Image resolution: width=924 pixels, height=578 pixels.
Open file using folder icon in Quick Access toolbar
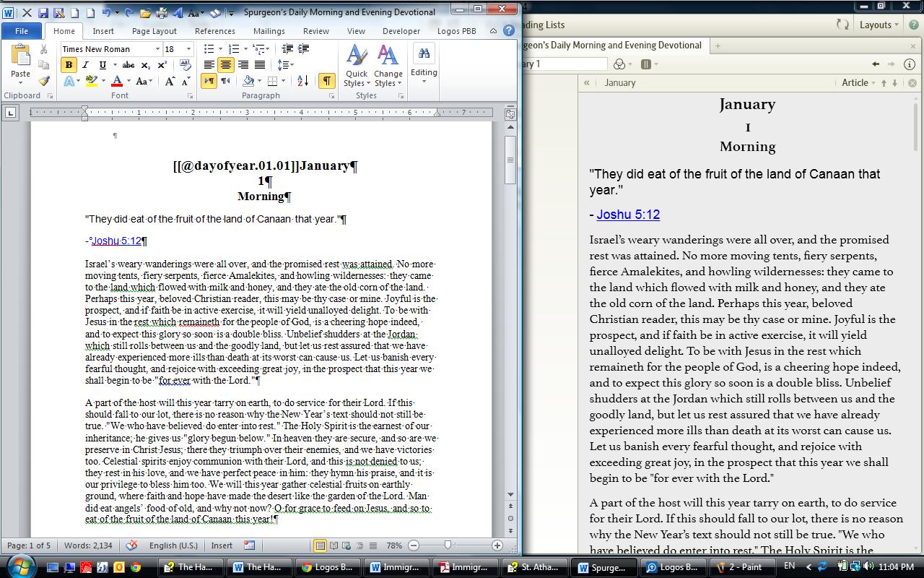[145, 12]
